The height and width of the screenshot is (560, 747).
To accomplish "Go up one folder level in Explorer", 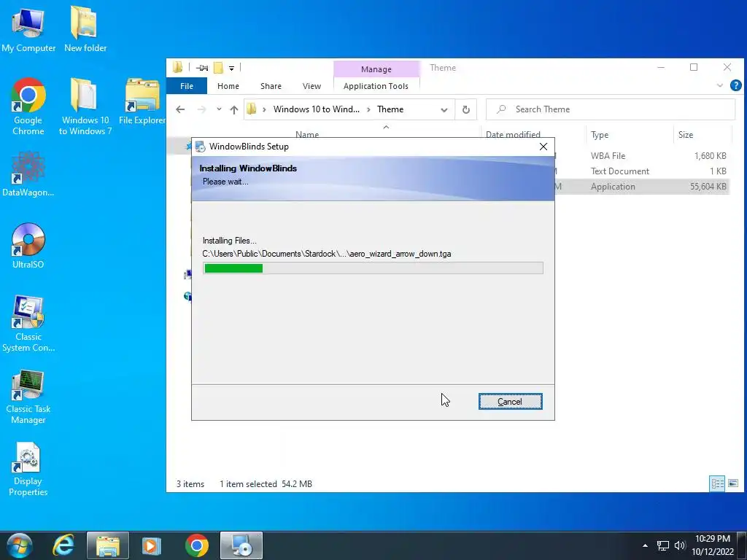I will click(x=234, y=109).
